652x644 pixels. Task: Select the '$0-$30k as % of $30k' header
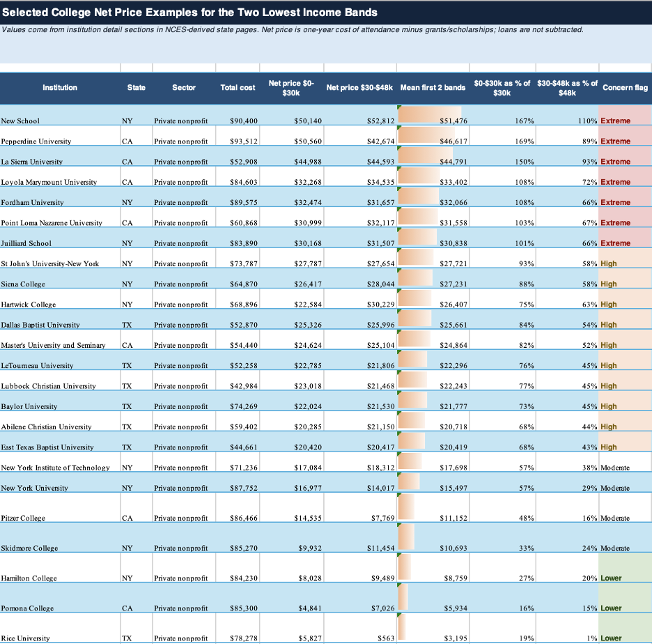coord(502,88)
